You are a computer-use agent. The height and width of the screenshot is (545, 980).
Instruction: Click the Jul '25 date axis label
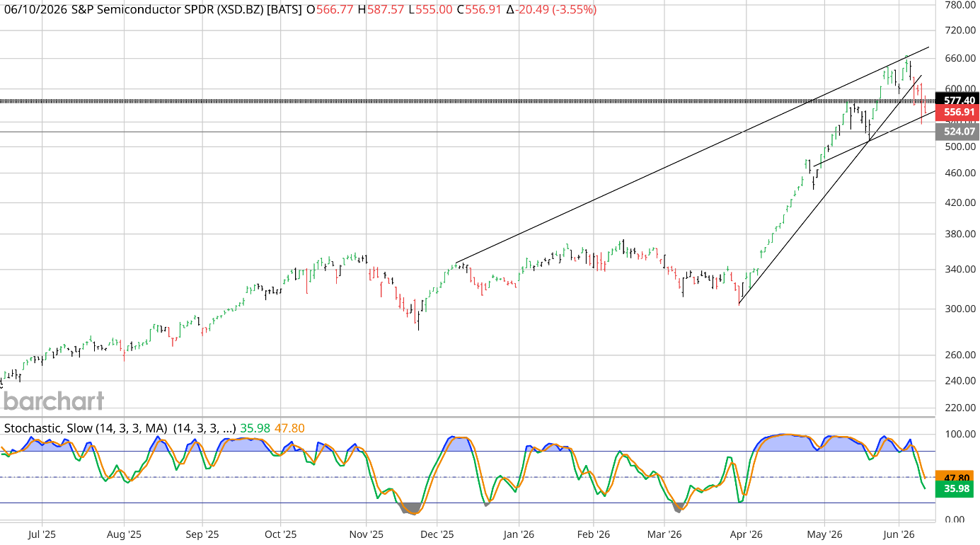click(42, 534)
